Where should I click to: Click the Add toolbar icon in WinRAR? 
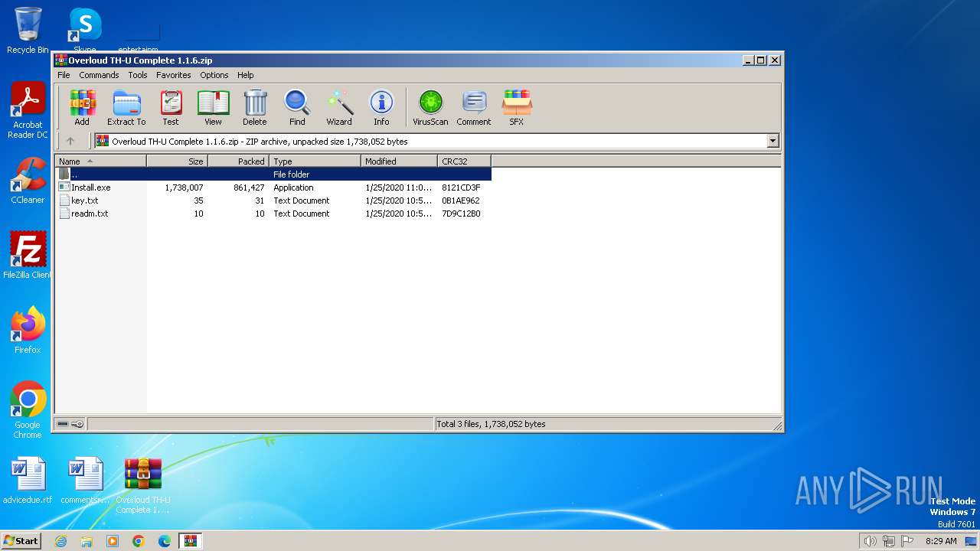click(82, 108)
